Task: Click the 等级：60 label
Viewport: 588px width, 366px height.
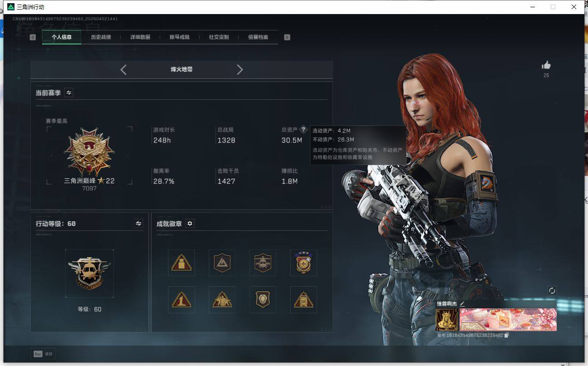Action: [89, 309]
